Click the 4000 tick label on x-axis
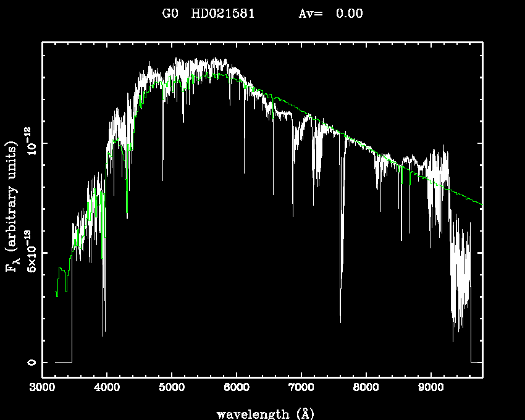This screenshot has height=420, width=525. click(x=107, y=389)
